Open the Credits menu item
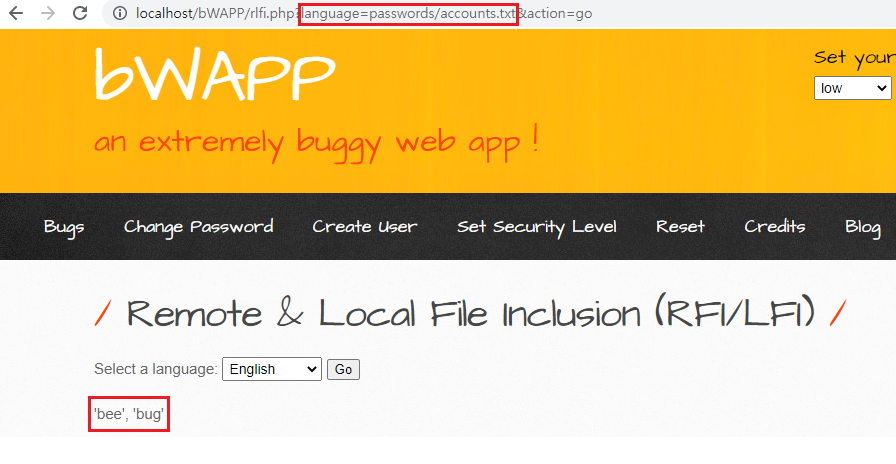The height and width of the screenshot is (464, 896). (x=775, y=227)
